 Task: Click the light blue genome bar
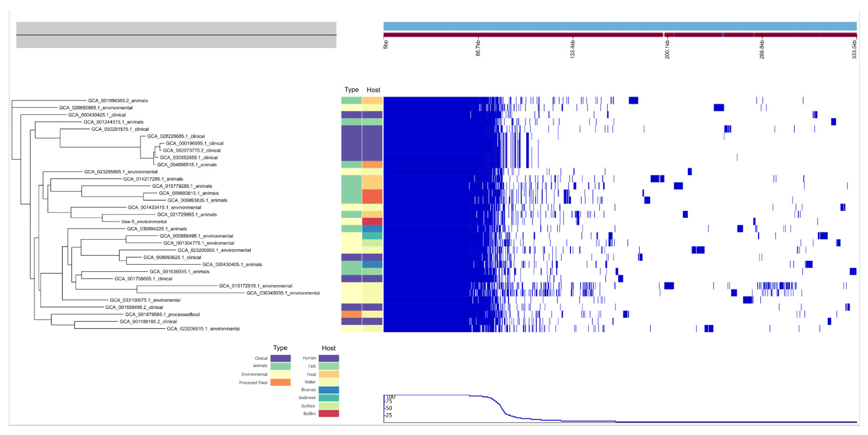click(620, 26)
